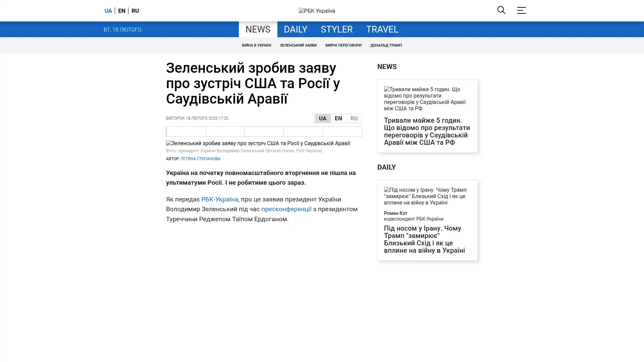Open the 'Війна в Україні' topic link
Image resolution: width=644 pixels, height=362 pixels.
pos(256,45)
